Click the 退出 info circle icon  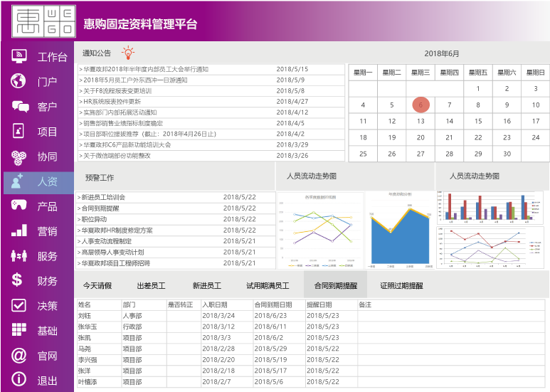click(19, 380)
